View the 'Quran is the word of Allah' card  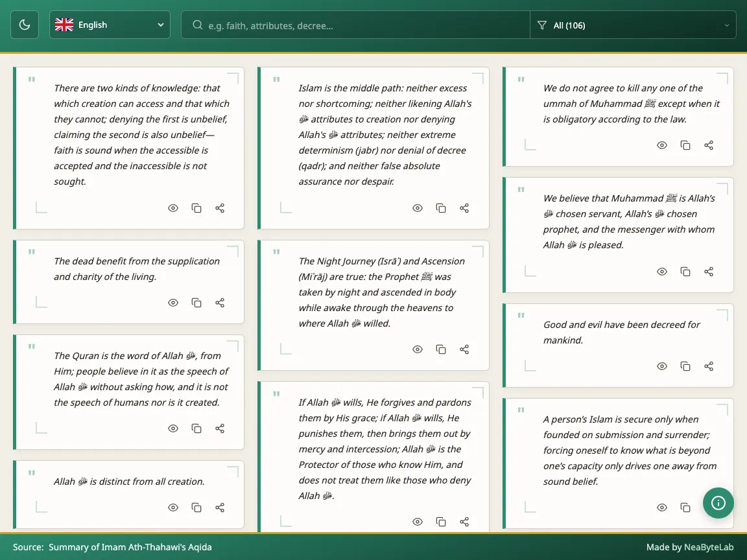pos(173,428)
